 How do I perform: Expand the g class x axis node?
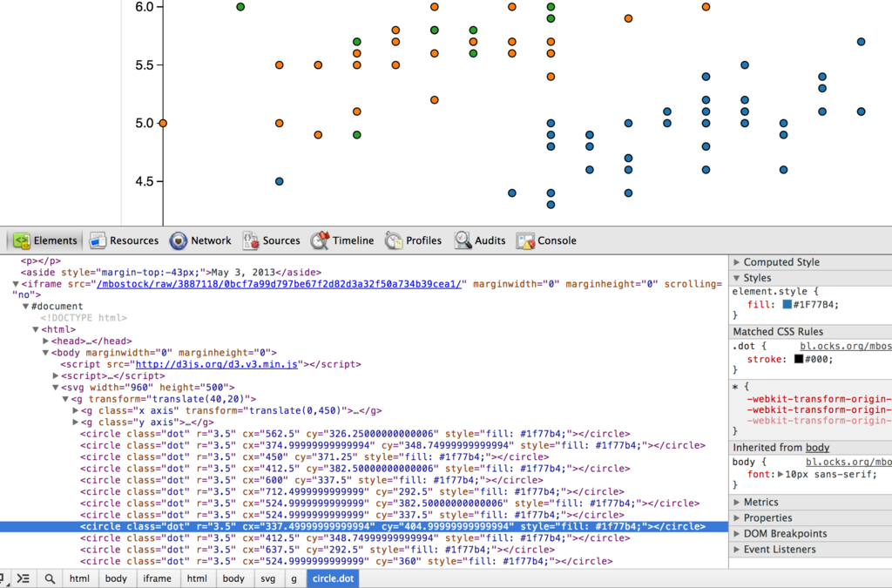pyautogui.click(x=76, y=410)
